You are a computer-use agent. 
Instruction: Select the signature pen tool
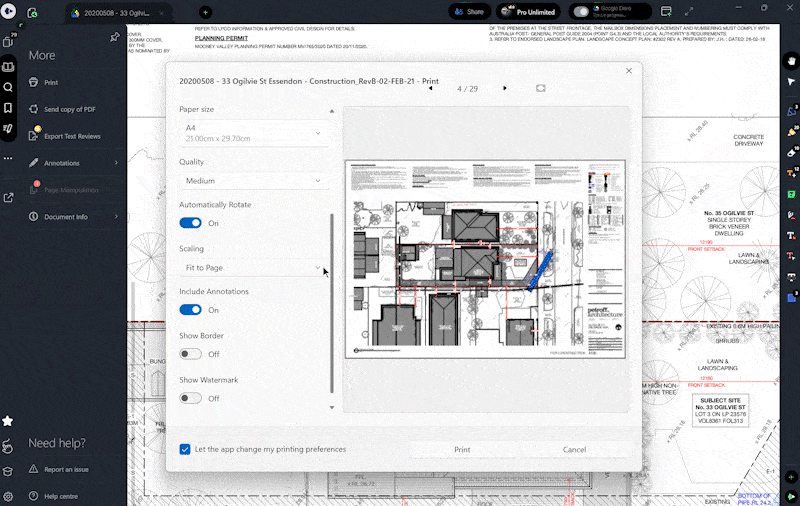[x=791, y=215]
